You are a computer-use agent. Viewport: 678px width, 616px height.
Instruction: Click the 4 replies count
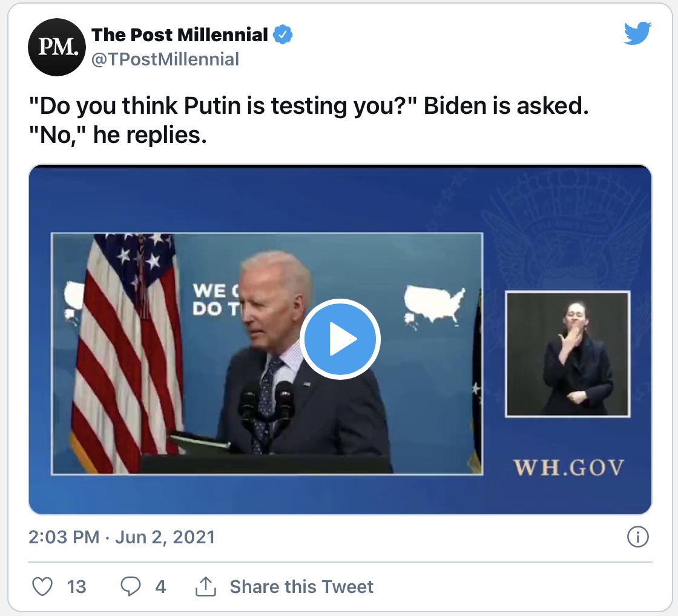[x=160, y=587]
